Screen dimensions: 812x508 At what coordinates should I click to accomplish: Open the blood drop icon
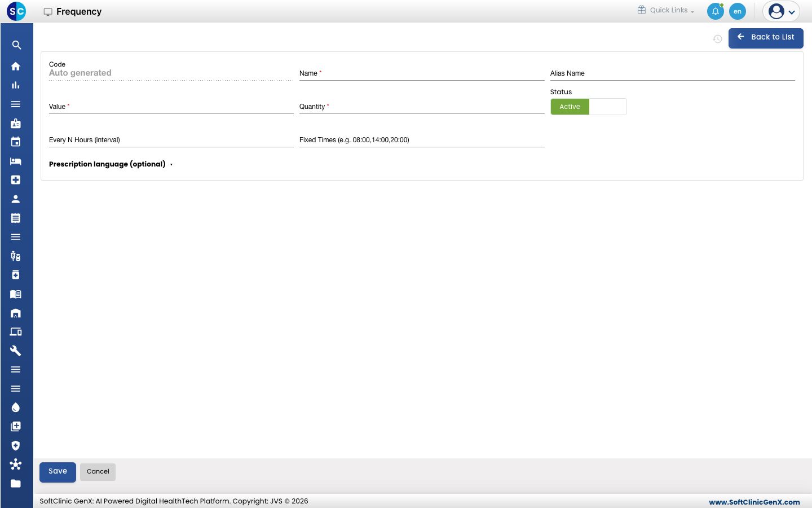[x=16, y=408]
